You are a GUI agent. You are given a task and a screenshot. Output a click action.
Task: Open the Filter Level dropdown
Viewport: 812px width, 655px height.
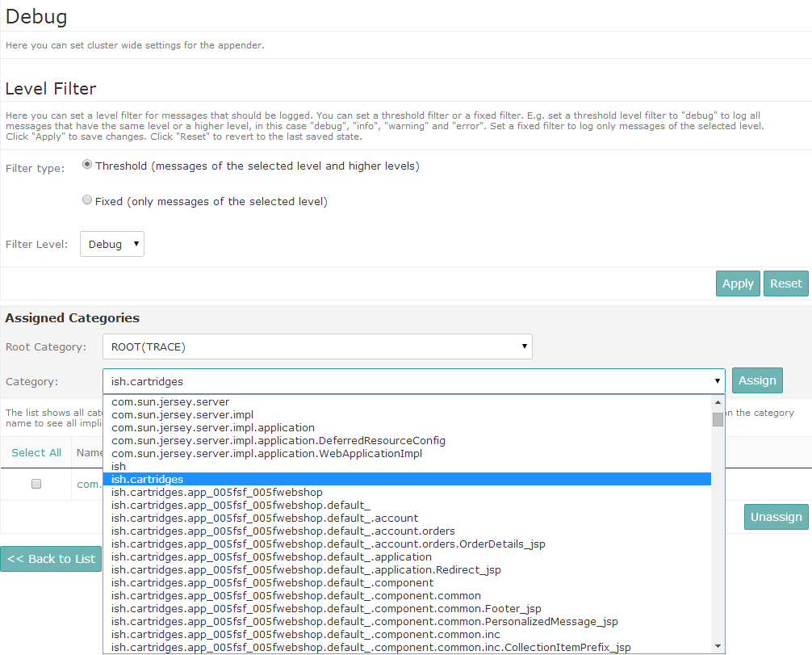pyautogui.click(x=111, y=243)
